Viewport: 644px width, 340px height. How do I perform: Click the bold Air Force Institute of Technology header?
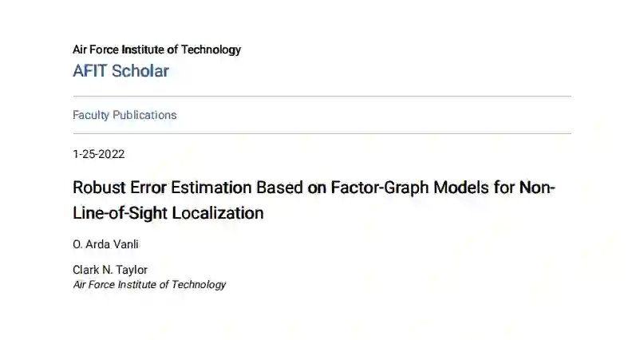156,49
